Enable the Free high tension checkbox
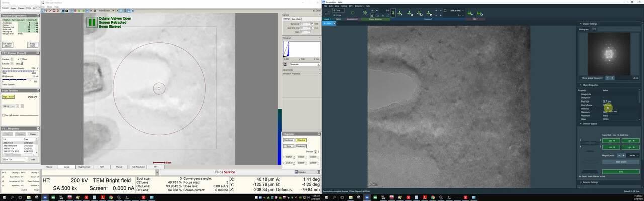Viewport: 644px width, 201px height. tap(3, 115)
